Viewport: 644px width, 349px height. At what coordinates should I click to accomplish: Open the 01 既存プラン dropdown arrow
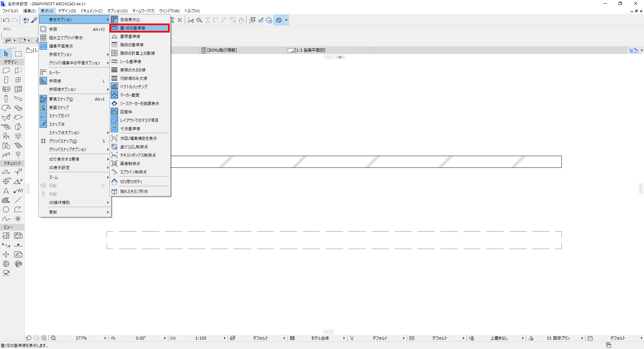(x=582, y=338)
